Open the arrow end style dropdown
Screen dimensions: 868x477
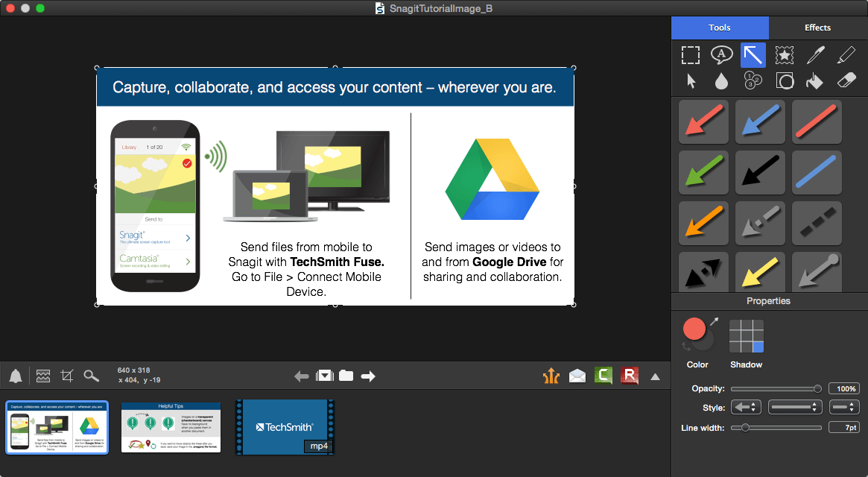point(746,407)
